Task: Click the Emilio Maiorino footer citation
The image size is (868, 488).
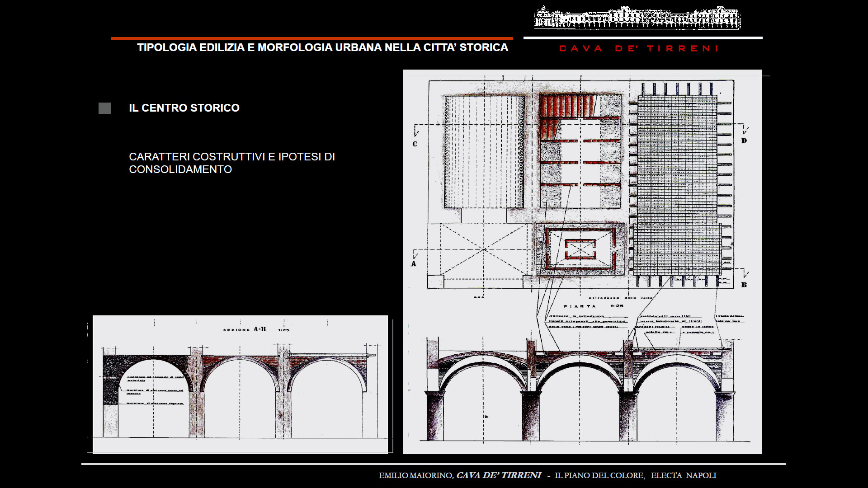Action: click(x=547, y=475)
